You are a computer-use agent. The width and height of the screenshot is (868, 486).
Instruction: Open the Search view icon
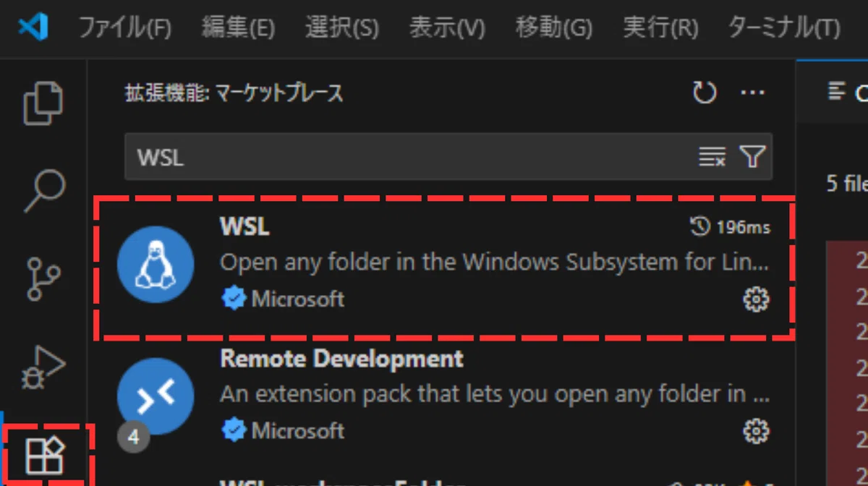click(x=44, y=191)
